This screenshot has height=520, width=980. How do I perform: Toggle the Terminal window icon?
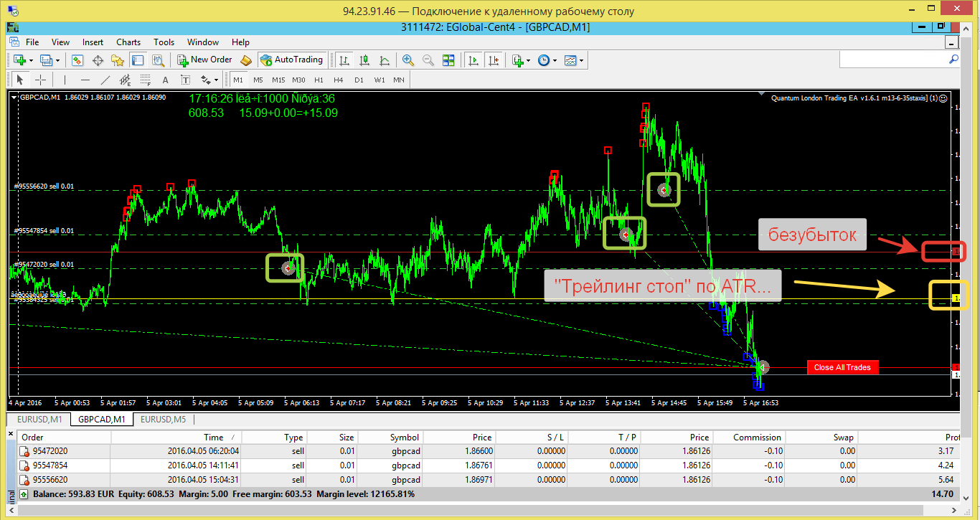click(138, 60)
